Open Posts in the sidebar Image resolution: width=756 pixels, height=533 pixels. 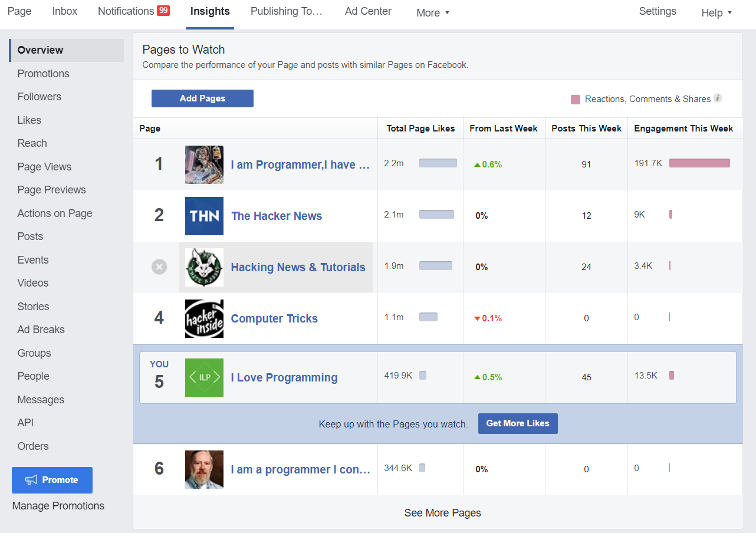(x=30, y=236)
